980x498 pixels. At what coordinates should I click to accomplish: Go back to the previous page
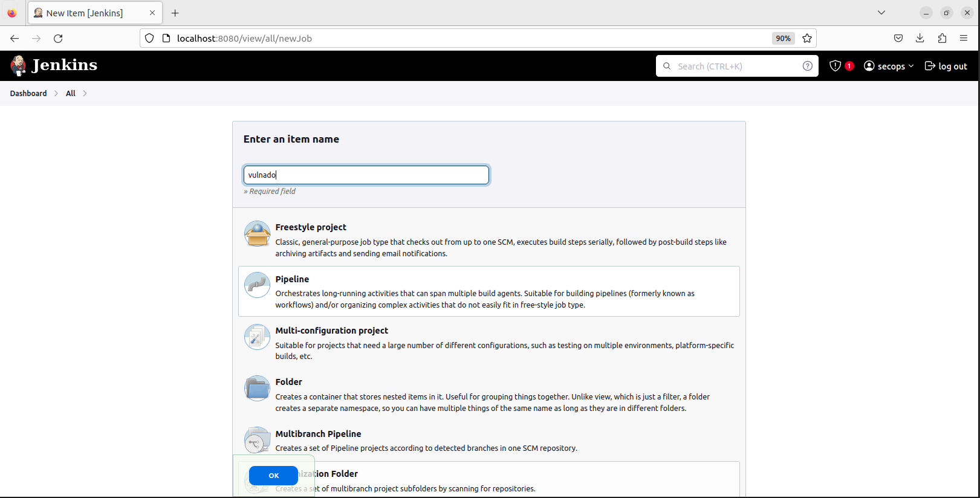coord(15,38)
